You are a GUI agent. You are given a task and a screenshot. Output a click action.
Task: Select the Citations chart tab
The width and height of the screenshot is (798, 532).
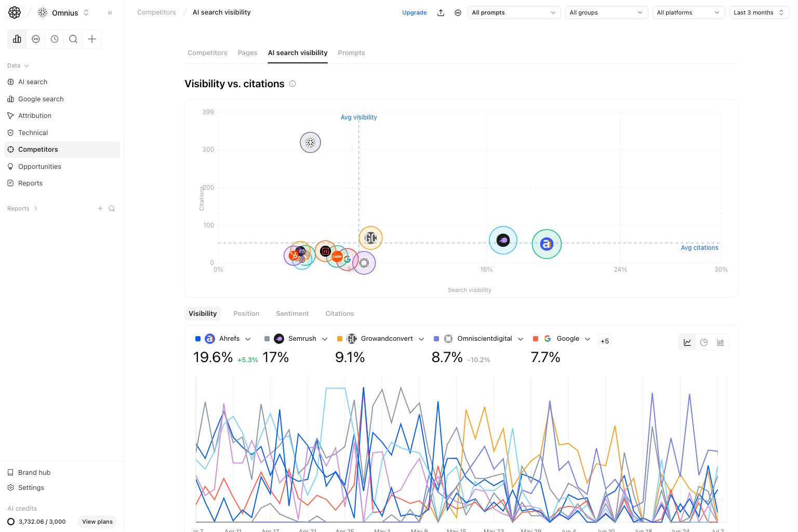[340, 313]
